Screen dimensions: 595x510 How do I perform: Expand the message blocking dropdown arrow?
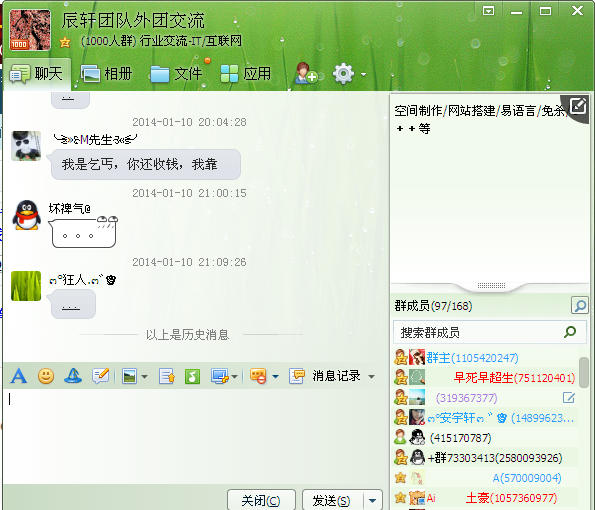[x=275, y=377]
